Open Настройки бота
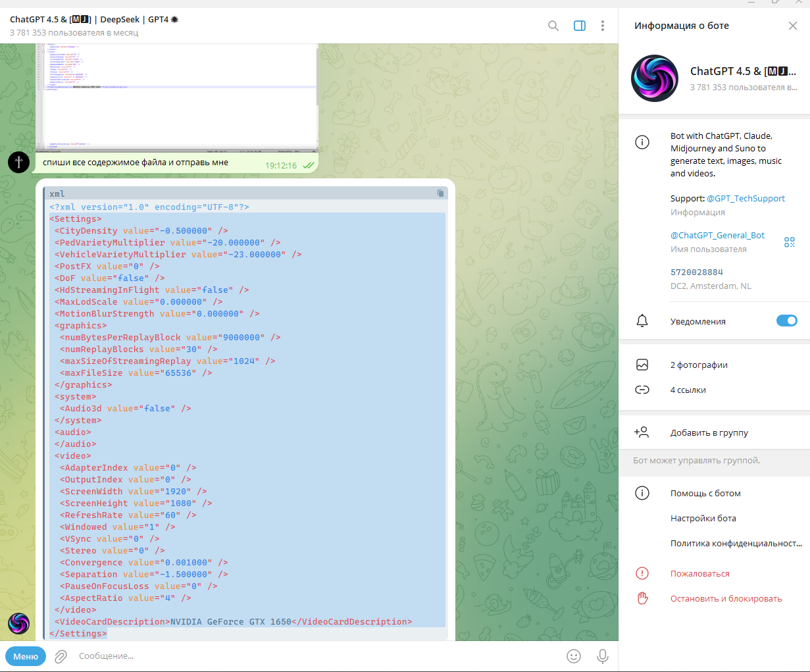 click(703, 518)
